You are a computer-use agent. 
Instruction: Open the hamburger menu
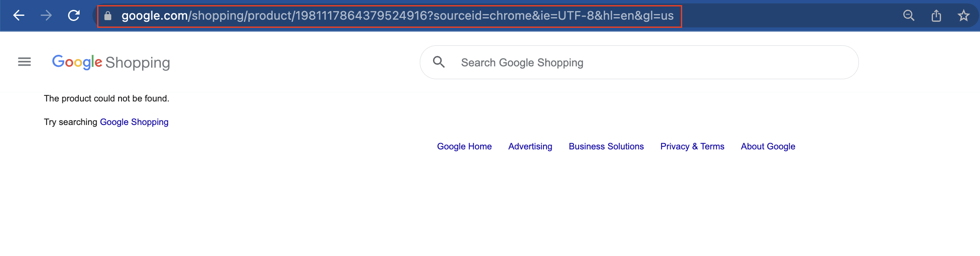click(24, 62)
